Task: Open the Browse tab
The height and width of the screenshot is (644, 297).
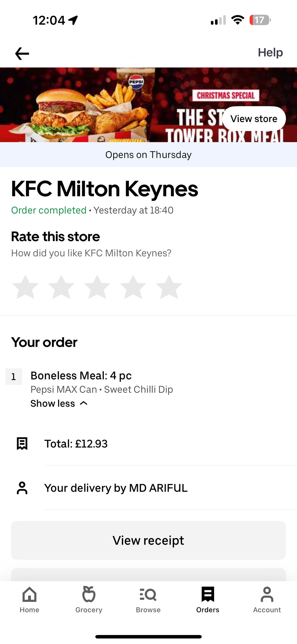Action: [148, 600]
